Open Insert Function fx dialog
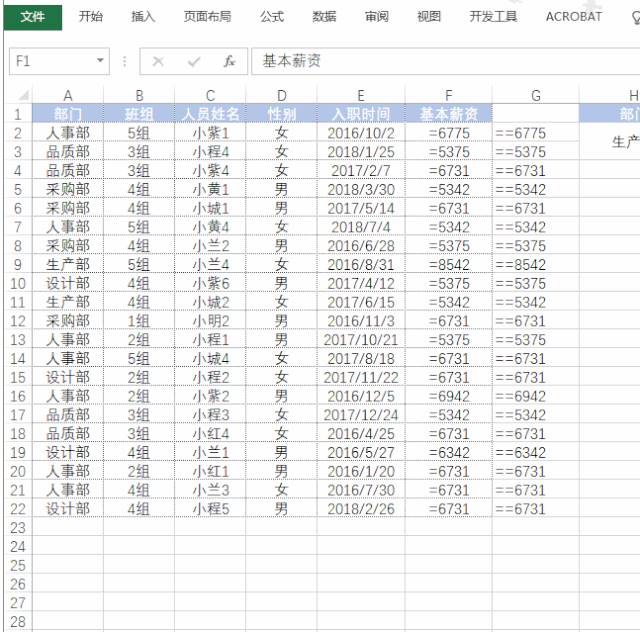Screen dimensions: 640x632 pos(229,62)
